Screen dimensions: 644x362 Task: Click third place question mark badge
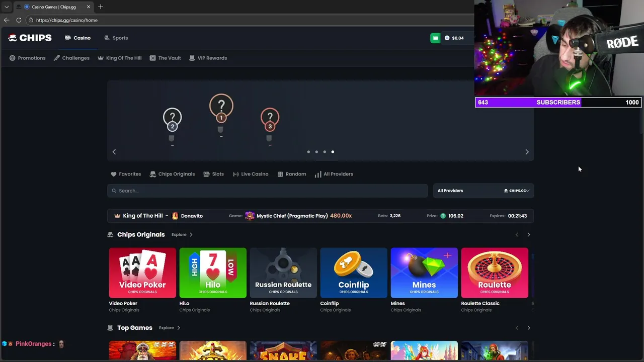click(x=270, y=120)
